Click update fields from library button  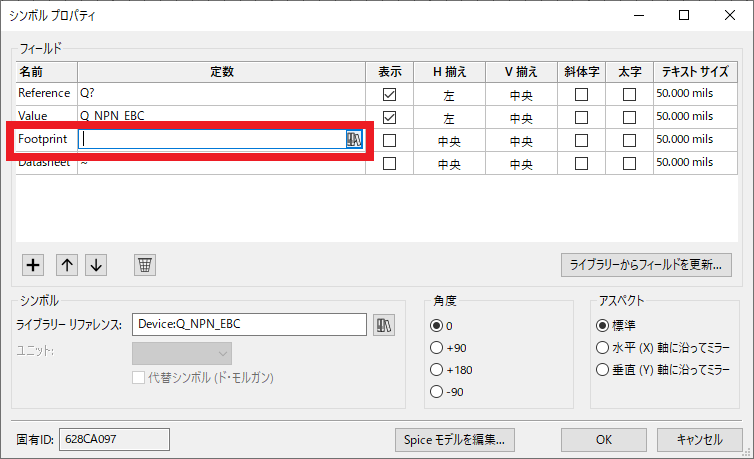646,265
